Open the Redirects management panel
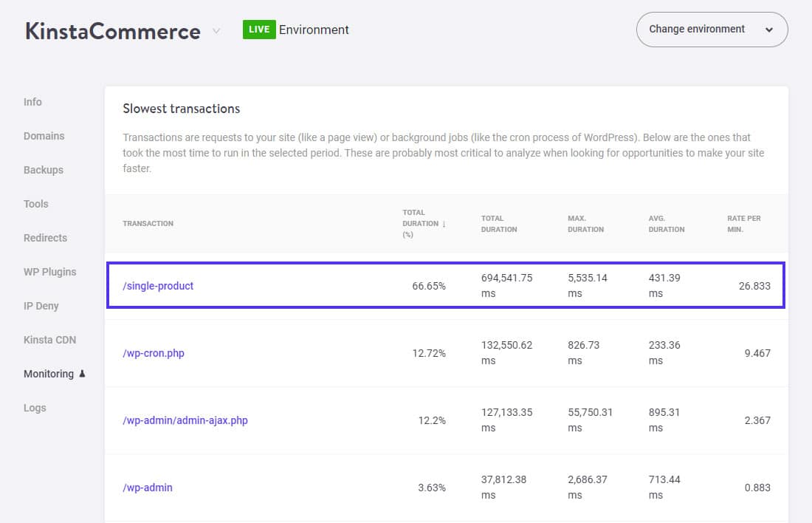This screenshot has width=812, height=523. (45, 238)
